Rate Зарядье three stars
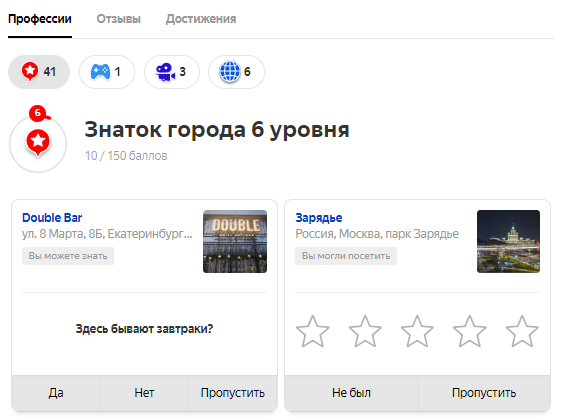The image size is (562, 420). click(x=417, y=331)
